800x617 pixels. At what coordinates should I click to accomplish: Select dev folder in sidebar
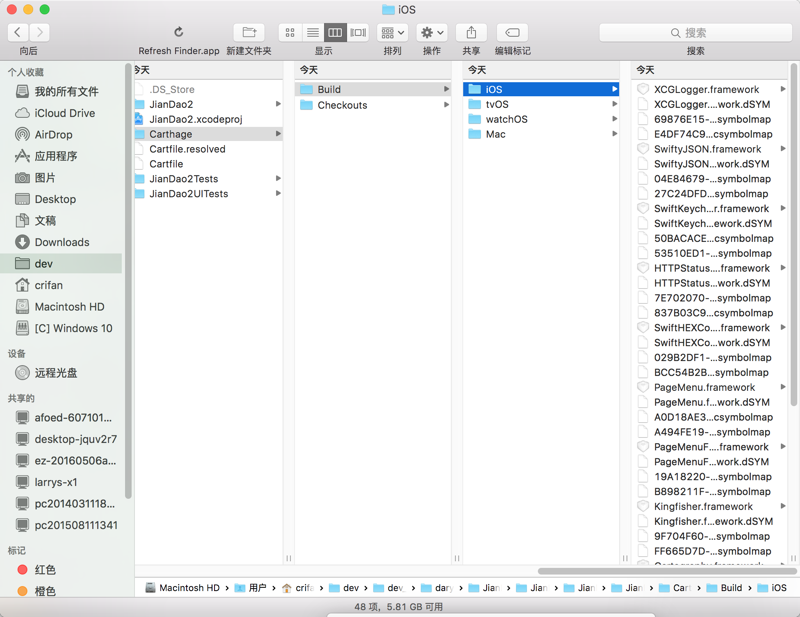(x=61, y=263)
